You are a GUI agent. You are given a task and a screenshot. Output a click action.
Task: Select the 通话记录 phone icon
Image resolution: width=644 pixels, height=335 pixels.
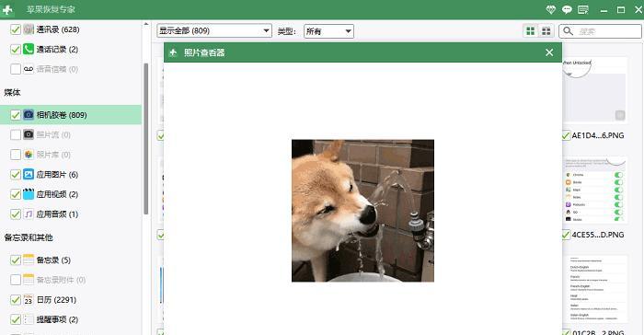(x=29, y=49)
